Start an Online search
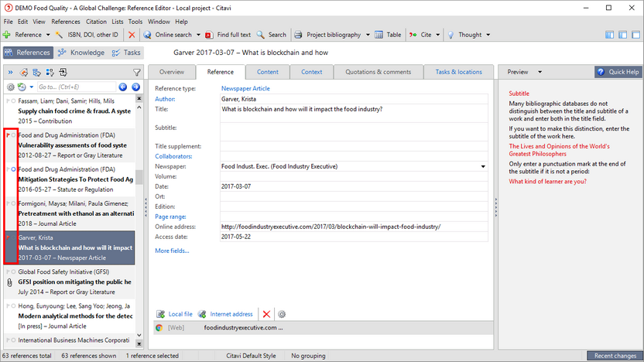 tap(168, 35)
